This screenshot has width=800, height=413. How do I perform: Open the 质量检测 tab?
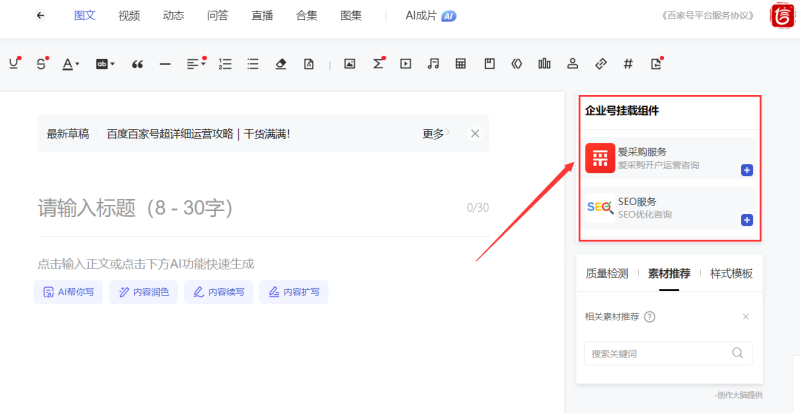(x=607, y=273)
